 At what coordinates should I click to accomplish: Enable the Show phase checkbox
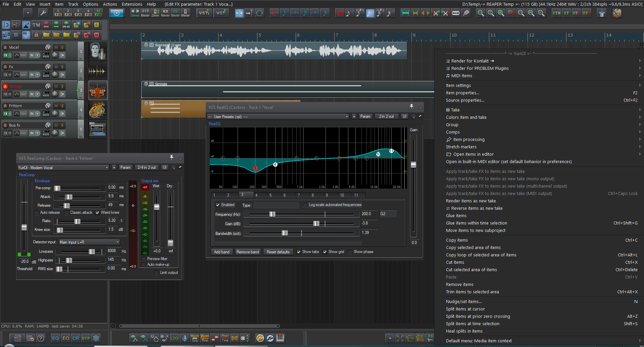350,252
